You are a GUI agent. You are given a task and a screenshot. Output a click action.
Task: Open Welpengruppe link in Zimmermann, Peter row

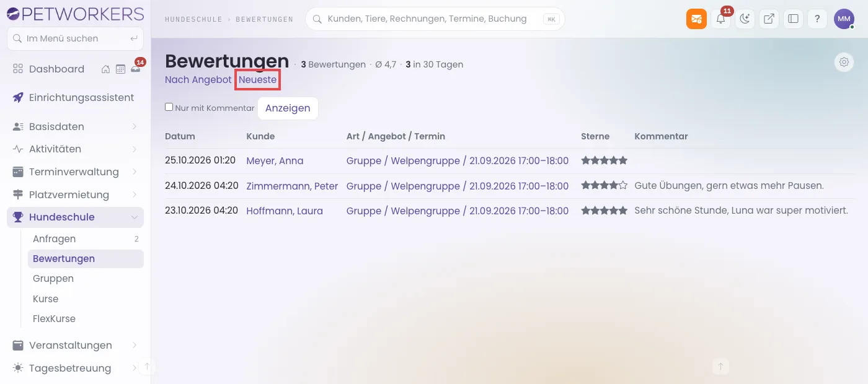(x=458, y=186)
